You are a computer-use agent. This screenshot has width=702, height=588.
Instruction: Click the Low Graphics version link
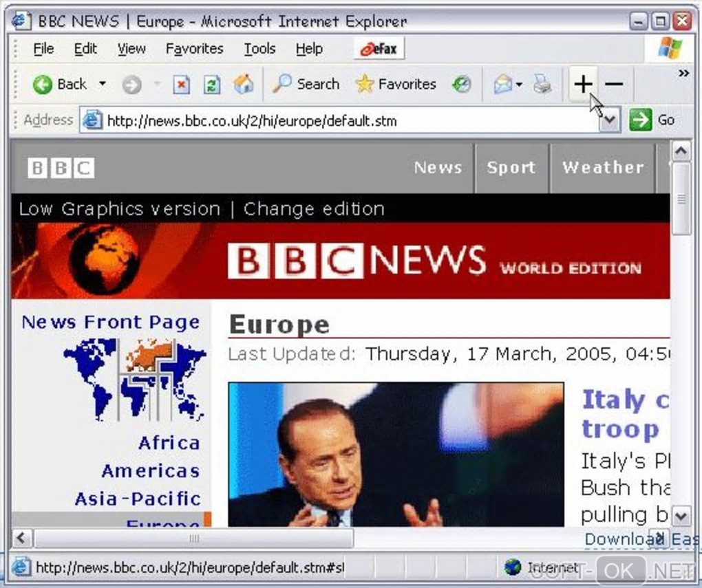point(120,209)
